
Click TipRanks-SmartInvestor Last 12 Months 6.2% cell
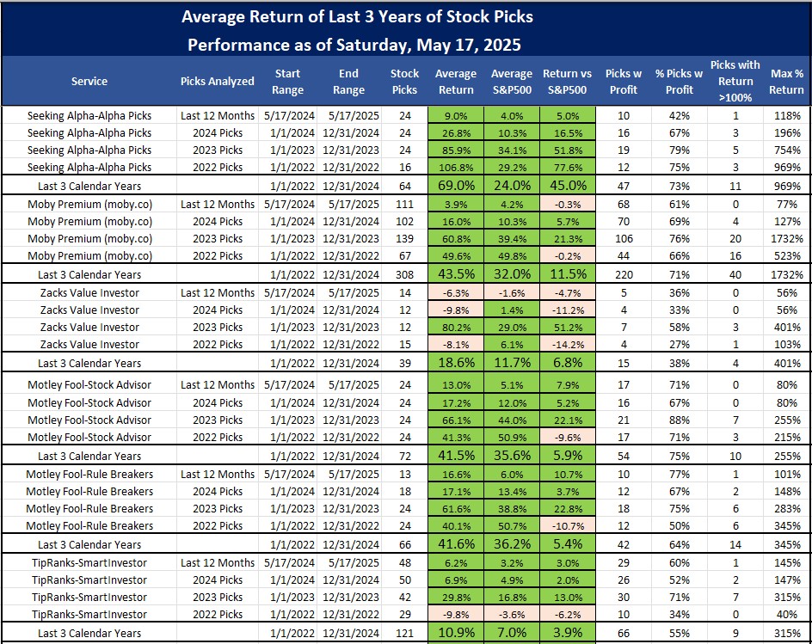coord(456,562)
